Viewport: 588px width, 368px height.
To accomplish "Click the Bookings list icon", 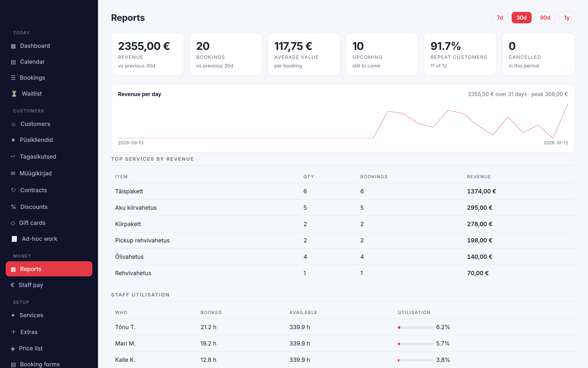I will click(13, 78).
